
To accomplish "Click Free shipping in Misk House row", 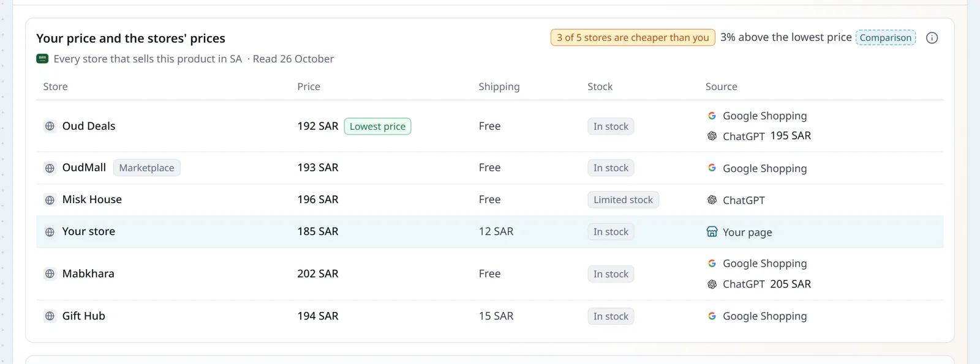I will point(490,199).
